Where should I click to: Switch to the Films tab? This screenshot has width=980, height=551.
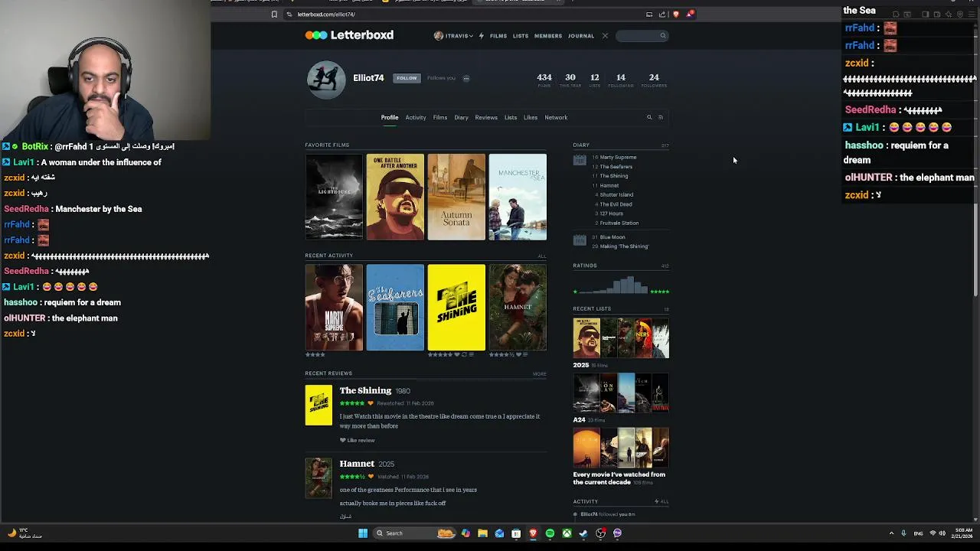click(x=440, y=118)
